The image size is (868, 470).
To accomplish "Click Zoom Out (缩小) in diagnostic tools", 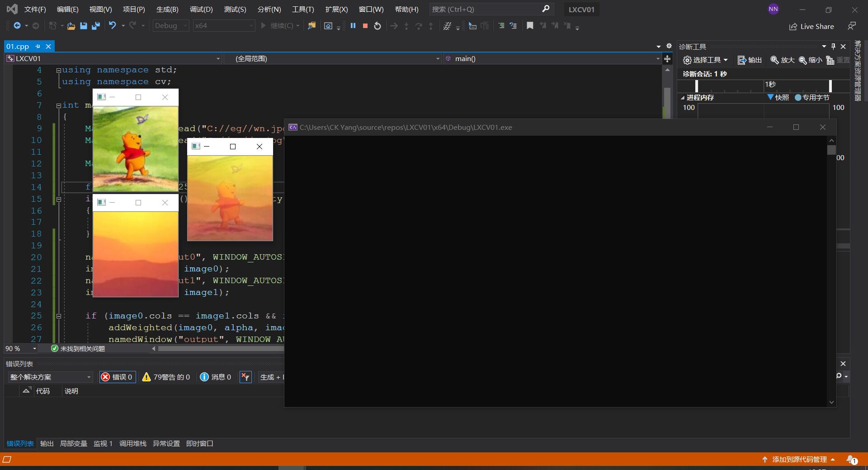I will click(x=811, y=60).
